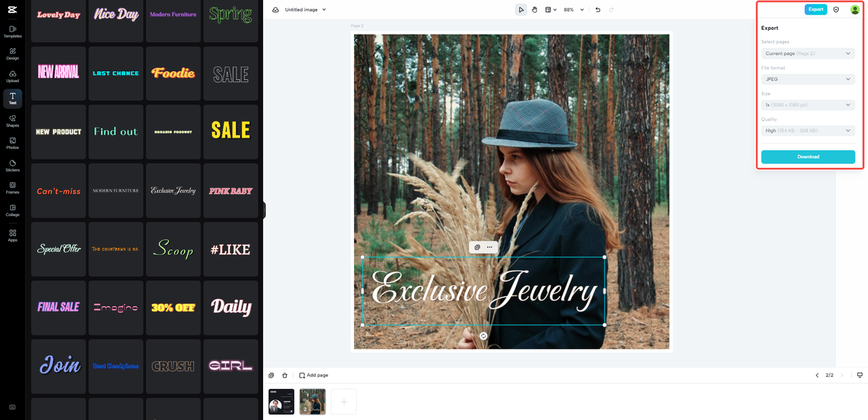
Task: Open the Quality High dropdown
Action: (808, 131)
